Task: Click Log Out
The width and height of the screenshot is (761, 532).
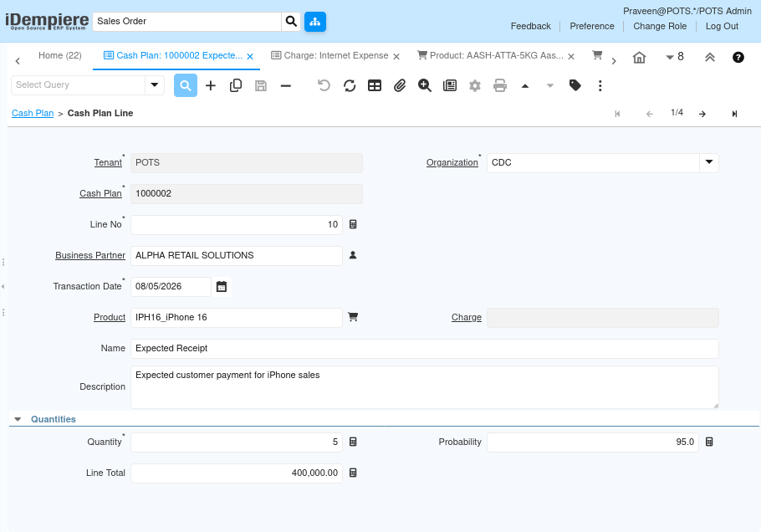Action: (722, 26)
